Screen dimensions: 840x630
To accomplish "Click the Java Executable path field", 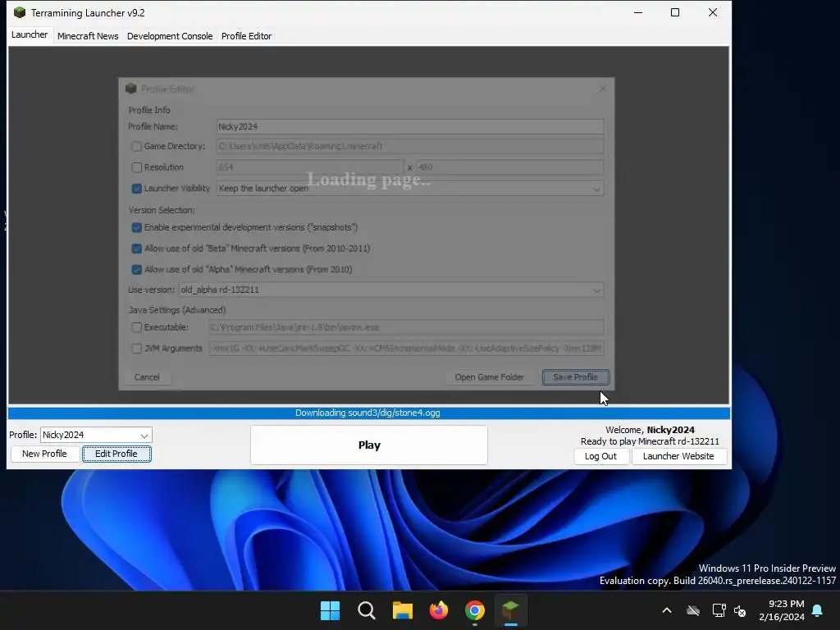I will click(x=407, y=327).
